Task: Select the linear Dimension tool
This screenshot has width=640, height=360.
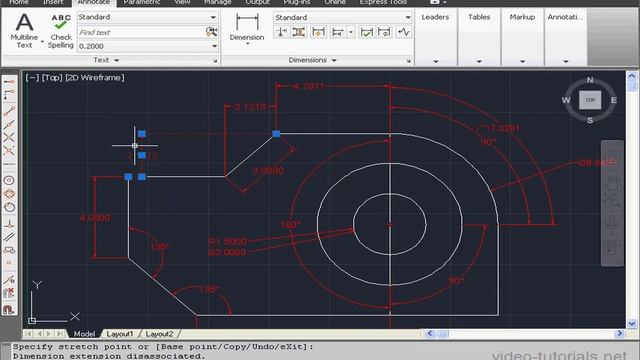Action: [247, 26]
